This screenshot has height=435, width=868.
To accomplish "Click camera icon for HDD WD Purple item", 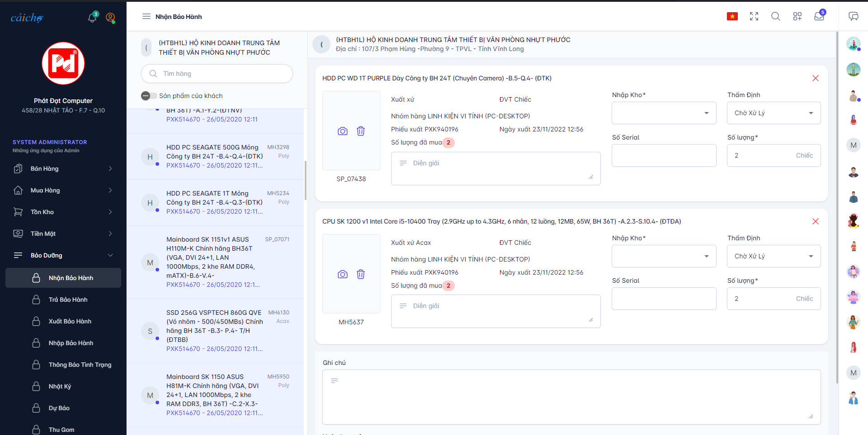I will pyautogui.click(x=343, y=131).
